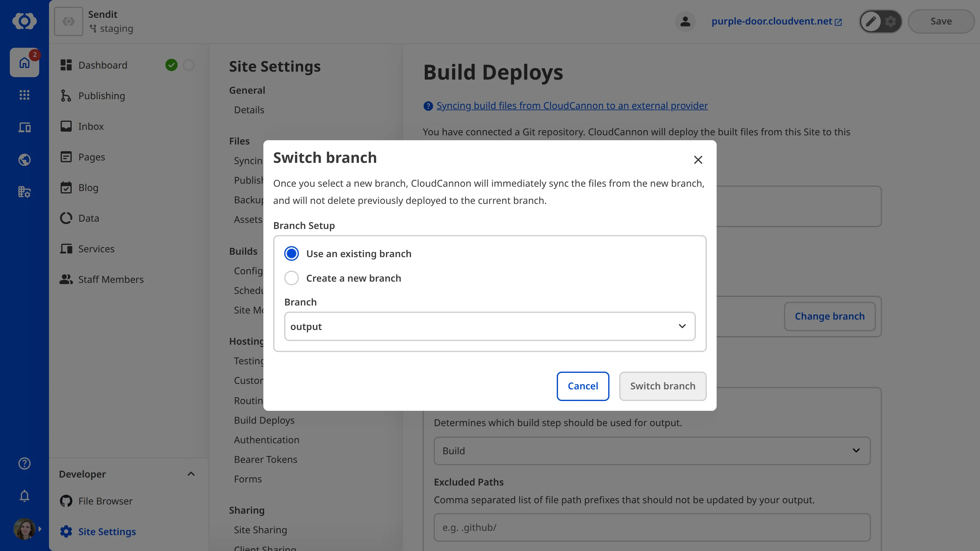Close the Switch branch dialog
The image size is (980, 551).
(698, 160)
